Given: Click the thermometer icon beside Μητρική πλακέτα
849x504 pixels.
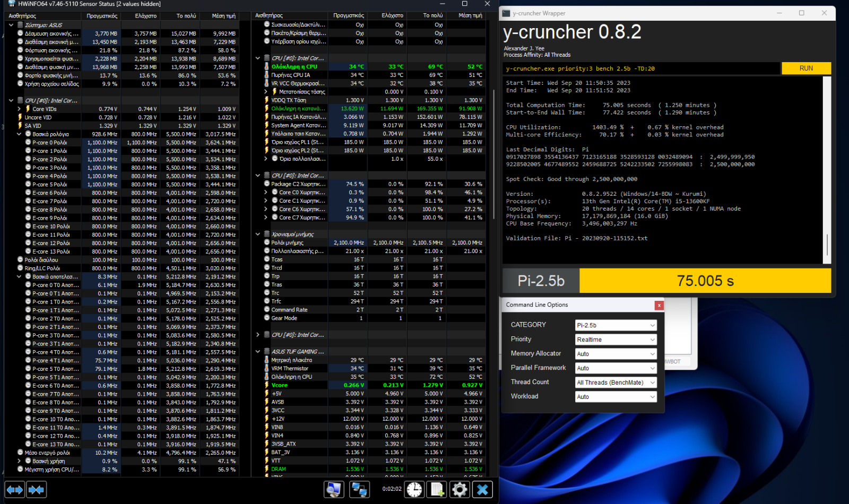Looking at the screenshot, I should (x=267, y=360).
